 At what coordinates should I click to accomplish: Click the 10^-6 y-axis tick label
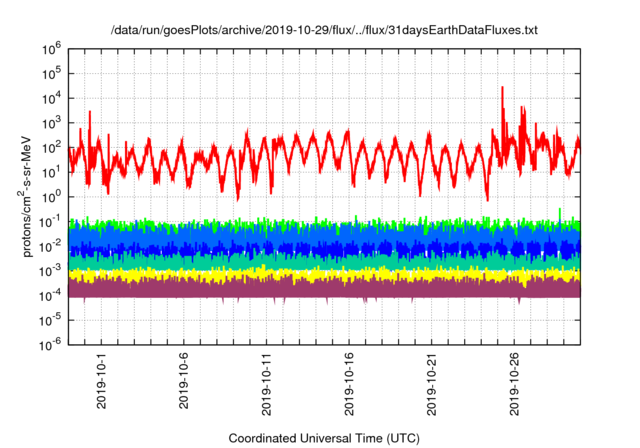click(x=51, y=346)
